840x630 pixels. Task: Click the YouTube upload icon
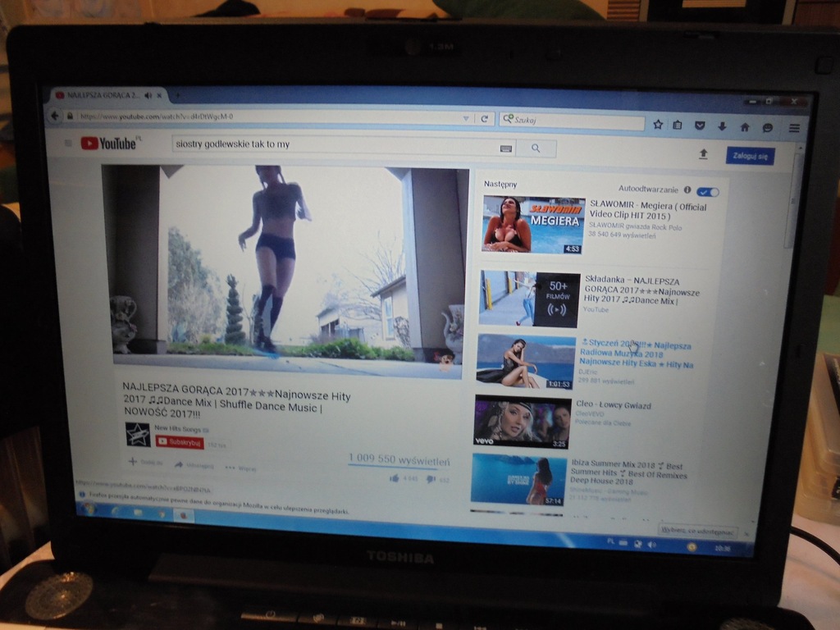click(x=703, y=154)
